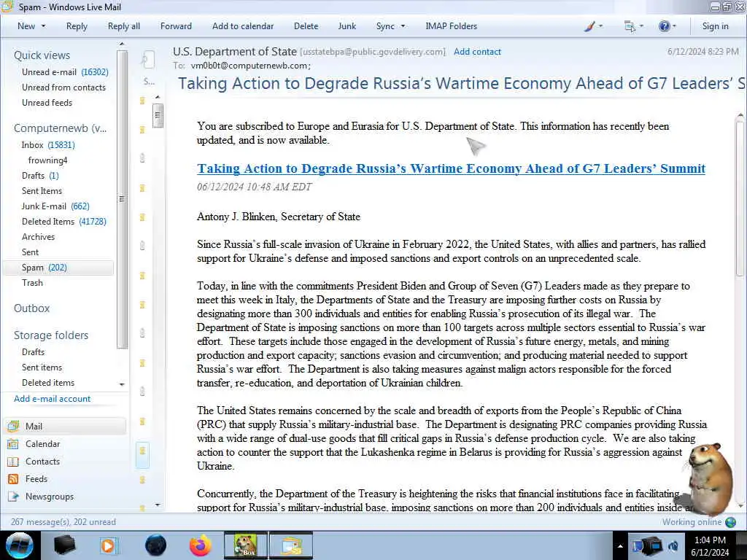The image size is (747, 560).
Task: Open Calendar using its sidebar icon
Action: point(13,444)
